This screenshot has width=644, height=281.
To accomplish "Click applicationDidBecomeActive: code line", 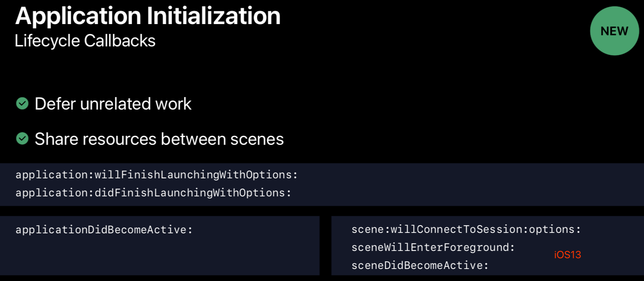I will point(104,230).
